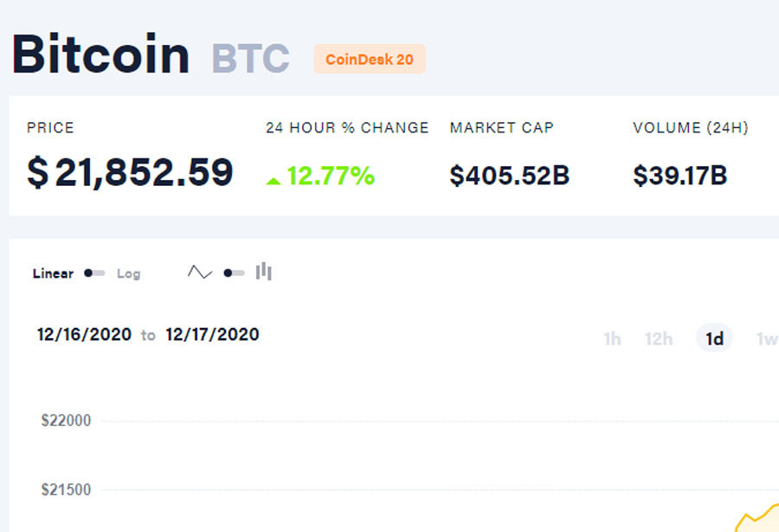Viewport: 779px width, 532px height.
Task: Toggle the line/candlestick chart type switch
Action: (234, 273)
